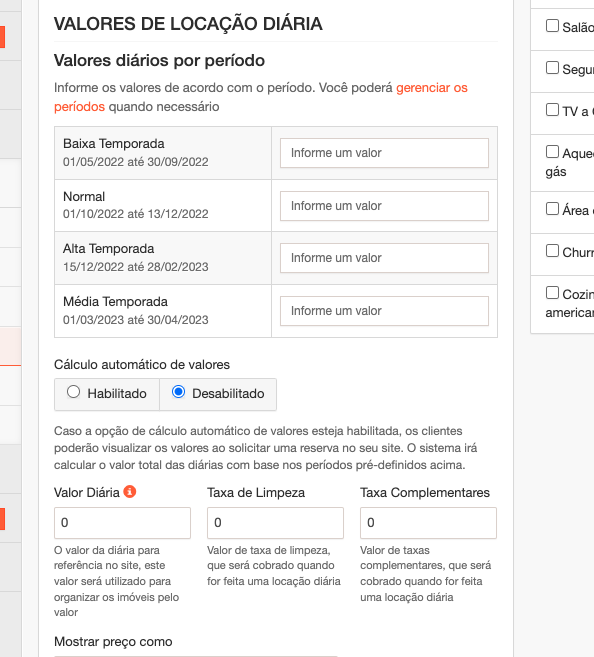Focus the Alta Temporada value field

[384, 258]
